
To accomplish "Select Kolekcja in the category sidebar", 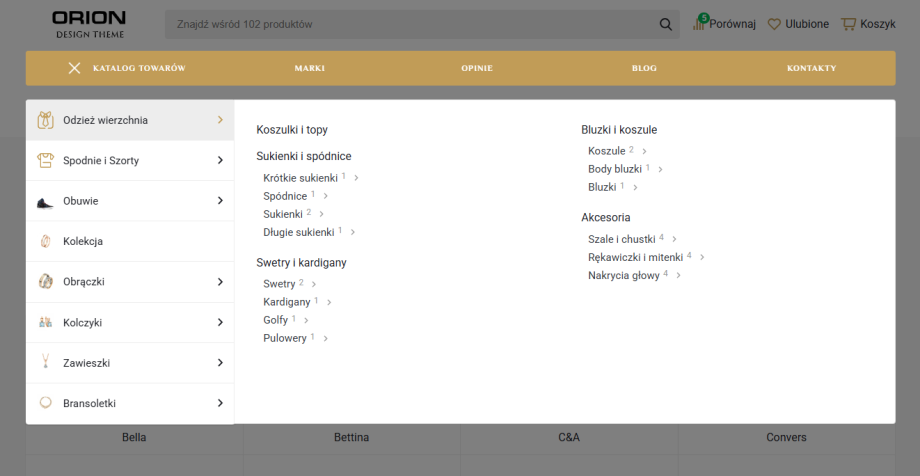I will pyautogui.click(x=83, y=242).
